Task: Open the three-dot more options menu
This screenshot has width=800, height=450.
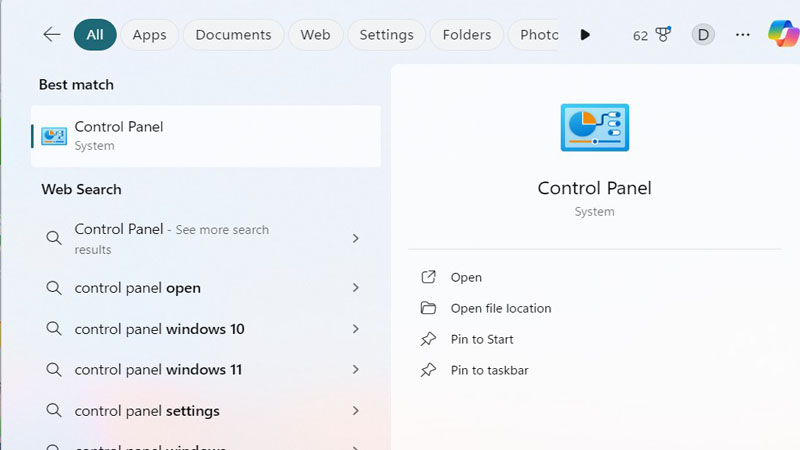Action: [742, 35]
